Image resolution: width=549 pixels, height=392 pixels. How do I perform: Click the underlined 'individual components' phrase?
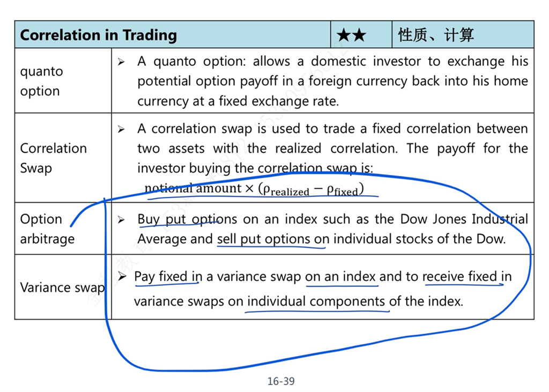(316, 301)
